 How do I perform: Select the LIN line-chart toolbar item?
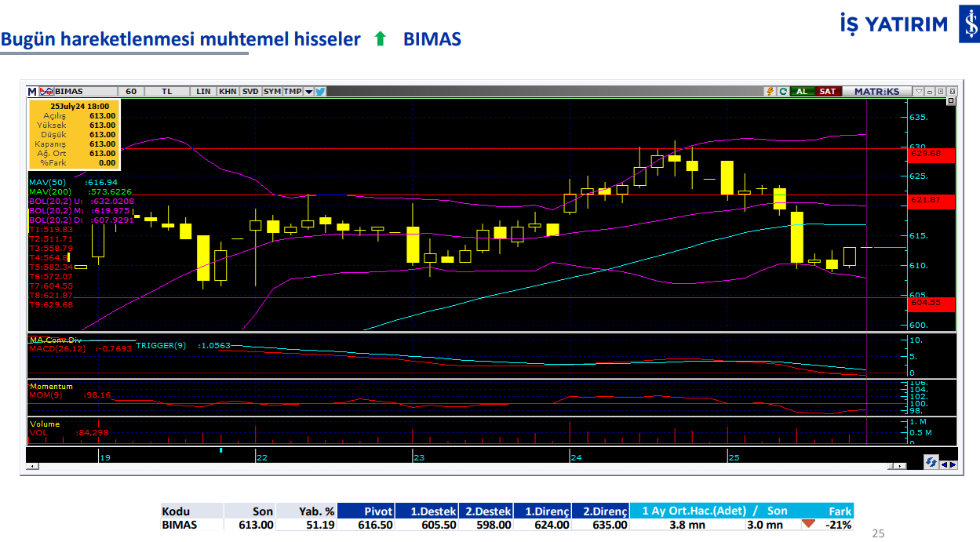pyautogui.click(x=203, y=91)
